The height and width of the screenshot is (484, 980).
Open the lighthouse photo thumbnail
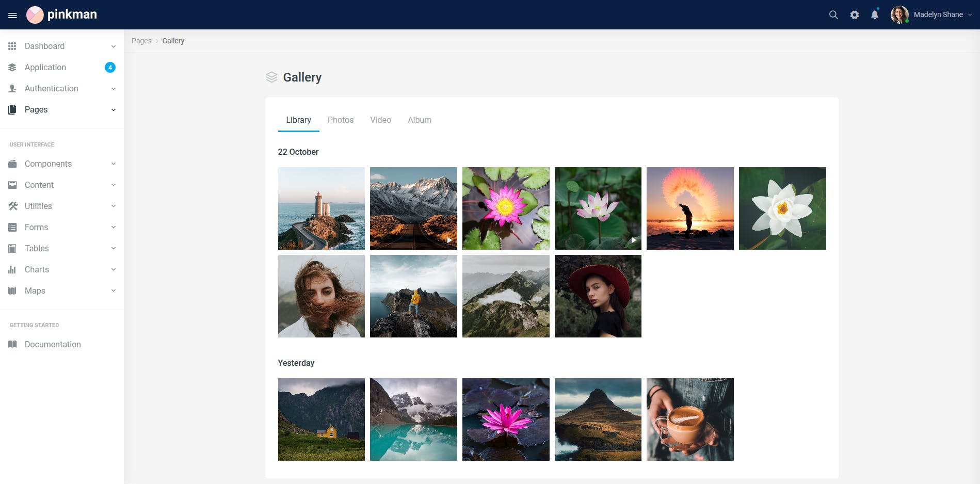click(321, 208)
